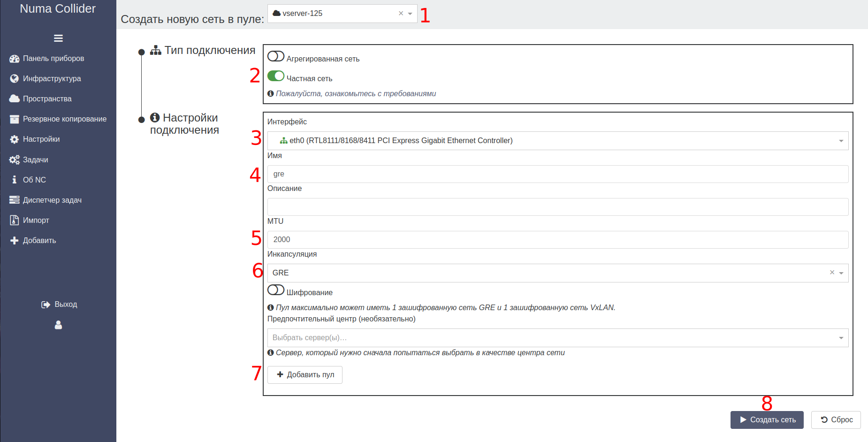Click the info icon beside network center note
Screen dimensions: 868x442
click(x=271, y=352)
